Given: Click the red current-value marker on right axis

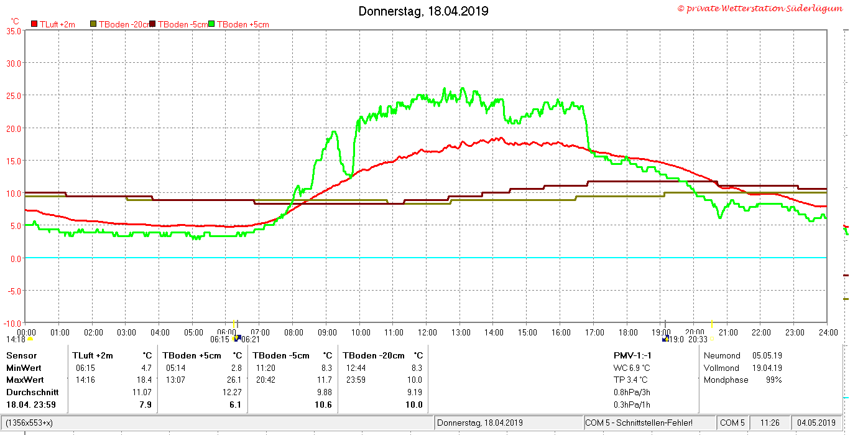Looking at the screenshot, I should (x=846, y=226).
